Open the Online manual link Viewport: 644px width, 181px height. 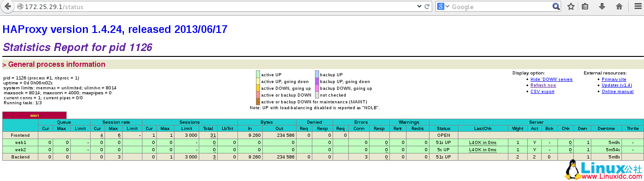coord(617,92)
